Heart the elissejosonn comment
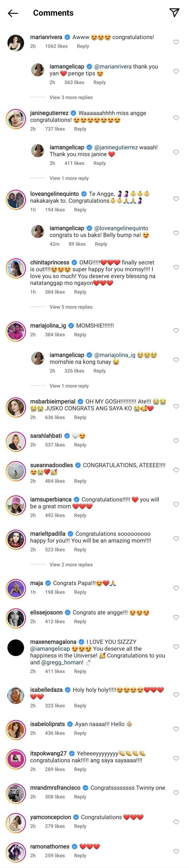This screenshot has width=189, height=868. [176, 617]
